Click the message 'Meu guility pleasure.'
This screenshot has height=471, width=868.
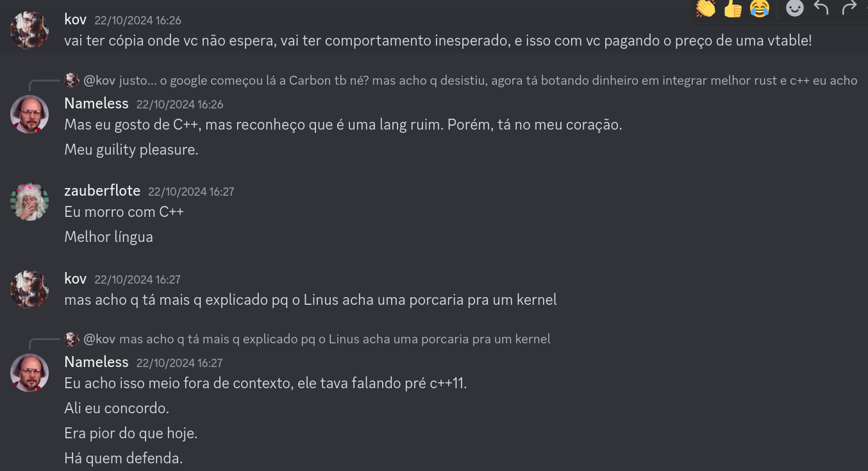(131, 150)
